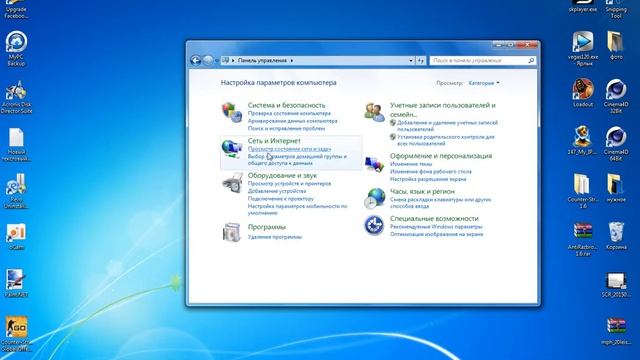Click the Часы, язык и регион icon
This screenshot has height=360, width=640.
(374, 199)
